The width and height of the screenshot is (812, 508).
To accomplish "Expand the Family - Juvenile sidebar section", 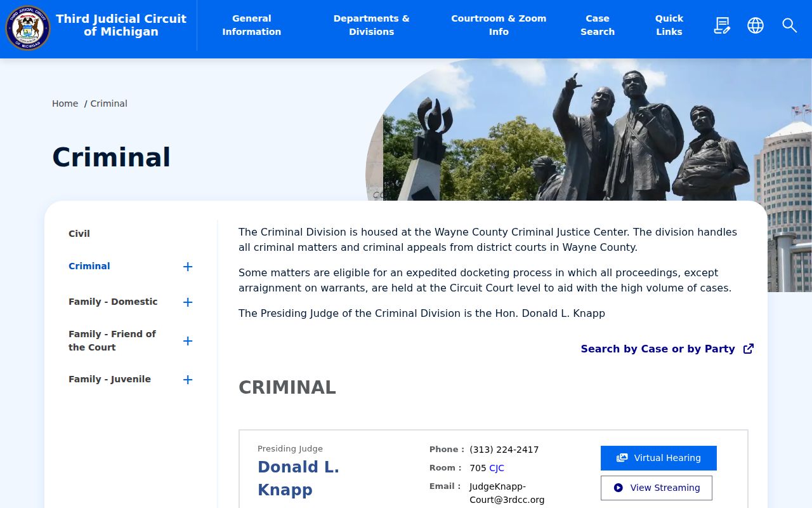I will 188,380.
